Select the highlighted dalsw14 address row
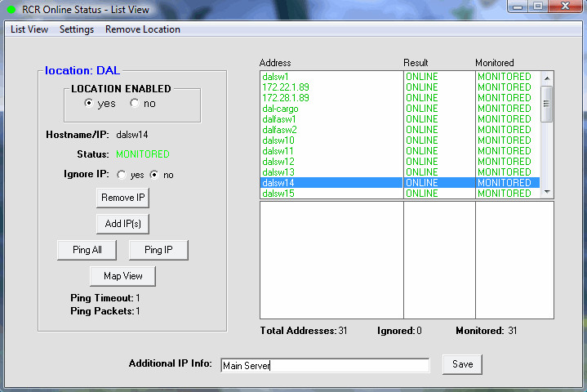 coord(400,183)
